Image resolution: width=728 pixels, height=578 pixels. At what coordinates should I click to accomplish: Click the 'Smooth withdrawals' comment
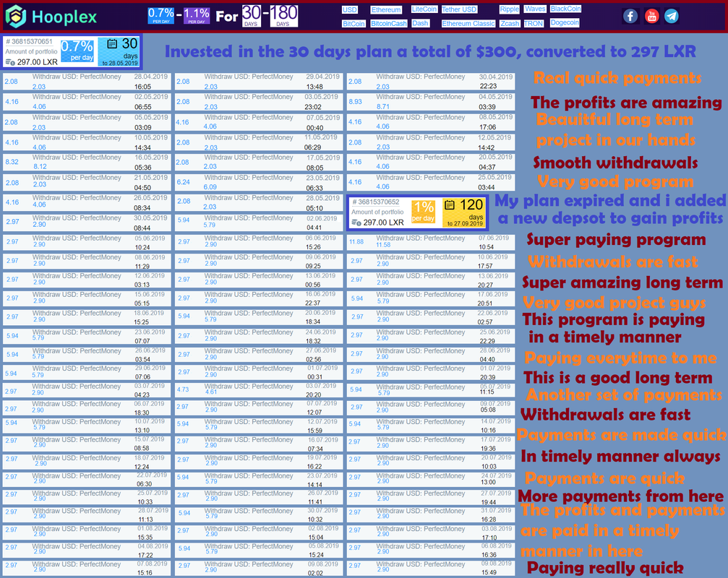615,163
